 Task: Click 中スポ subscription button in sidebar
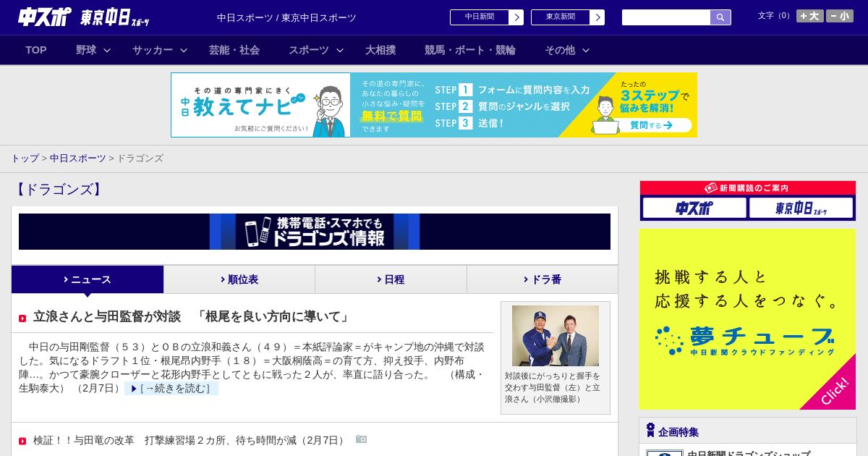coord(694,208)
